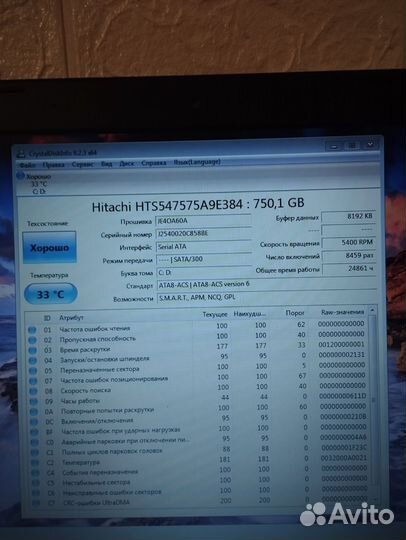The height and width of the screenshot is (540, 406).
Task: Click status circle of row C7 CRC-ошибки UltraDMA
Action: pos(36,503)
